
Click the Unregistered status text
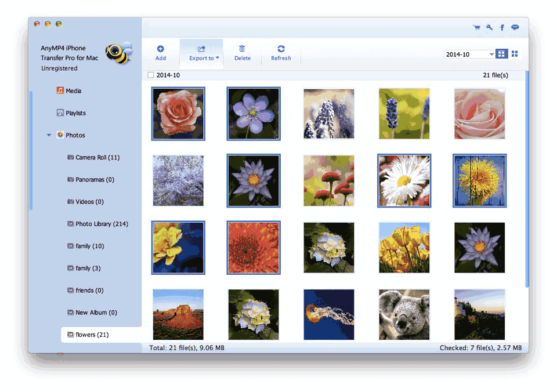pyautogui.click(x=59, y=68)
